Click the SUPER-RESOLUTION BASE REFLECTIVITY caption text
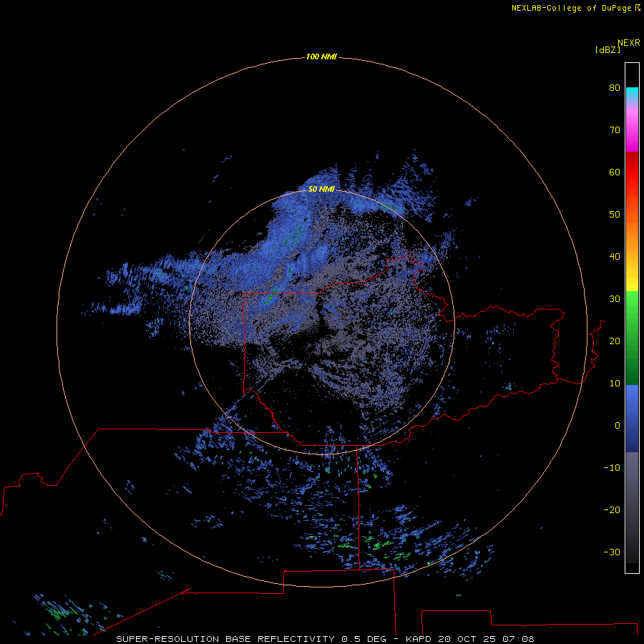This screenshot has width=644, height=644. (x=225, y=639)
